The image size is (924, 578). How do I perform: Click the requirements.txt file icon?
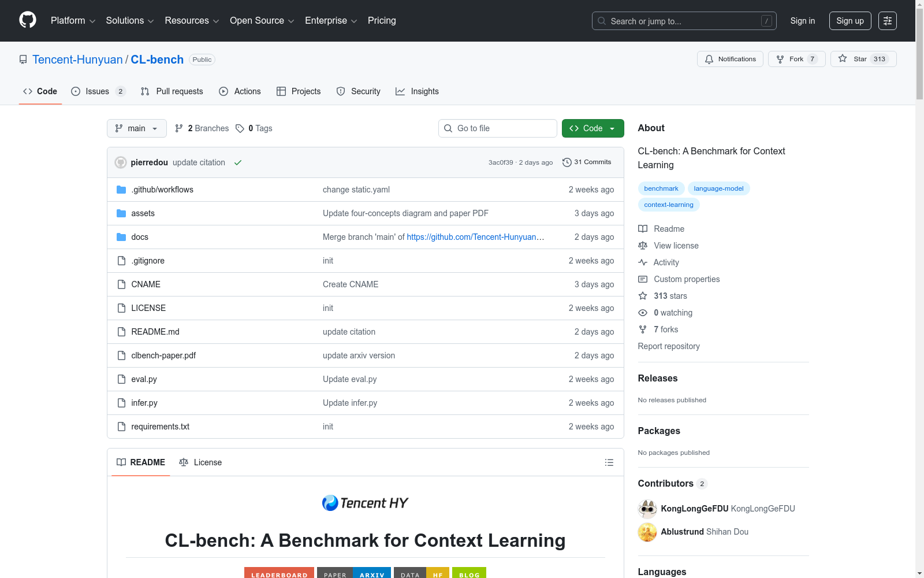point(121,427)
